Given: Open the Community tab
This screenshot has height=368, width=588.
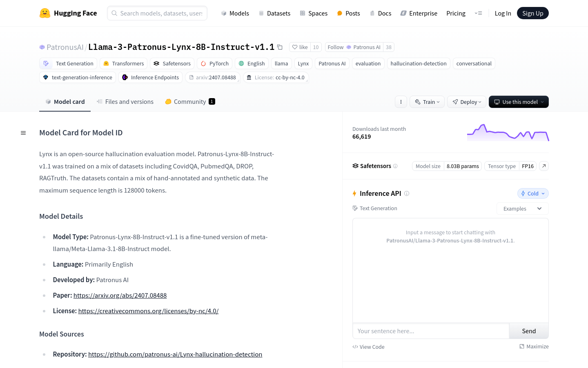Looking at the screenshot, I should [x=190, y=102].
